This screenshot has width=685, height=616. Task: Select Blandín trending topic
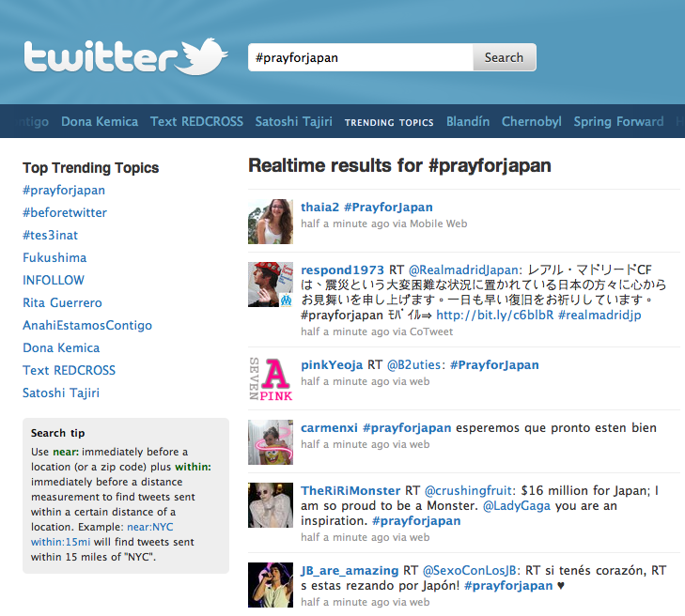coord(468,121)
